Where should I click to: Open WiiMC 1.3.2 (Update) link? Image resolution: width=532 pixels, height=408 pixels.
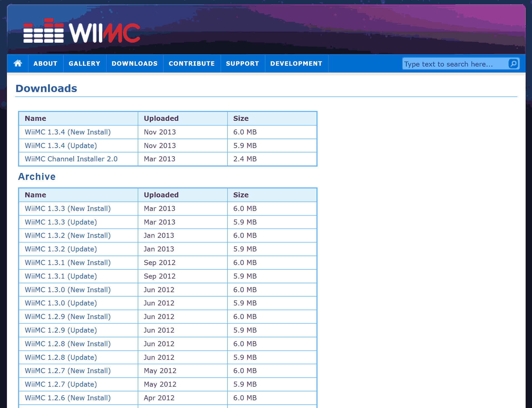[61, 249]
